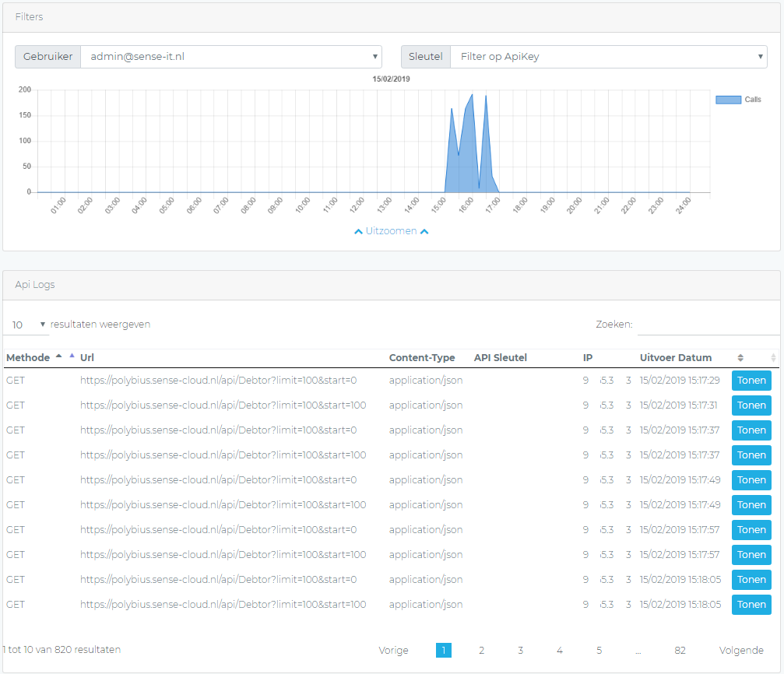Click Volgende to go to next page
This screenshot has width=784, height=674.
click(741, 651)
